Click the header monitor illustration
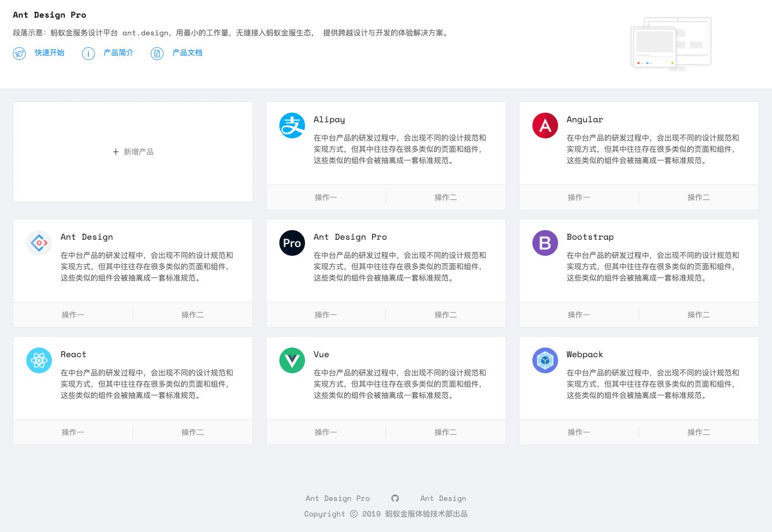 coord(671,43)
